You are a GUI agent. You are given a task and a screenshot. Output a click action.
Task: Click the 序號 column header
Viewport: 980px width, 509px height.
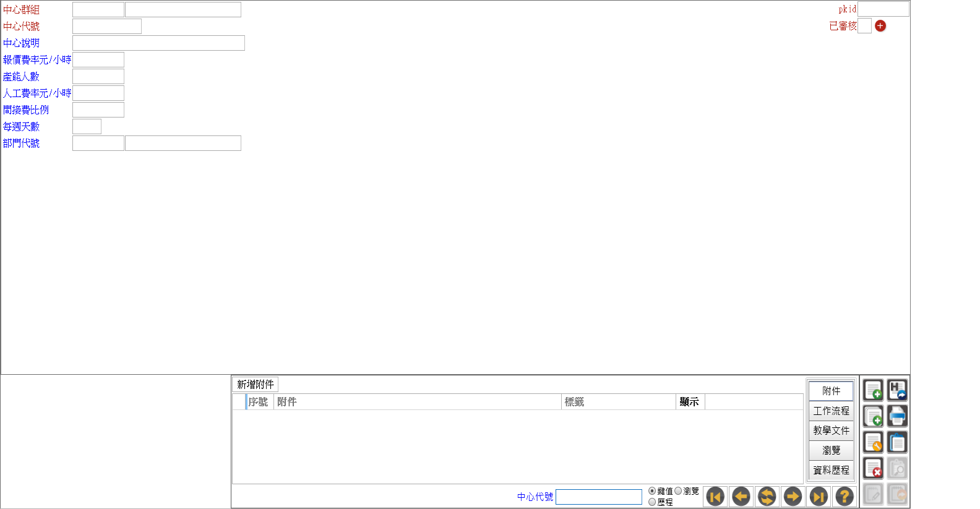click(259, 402)
